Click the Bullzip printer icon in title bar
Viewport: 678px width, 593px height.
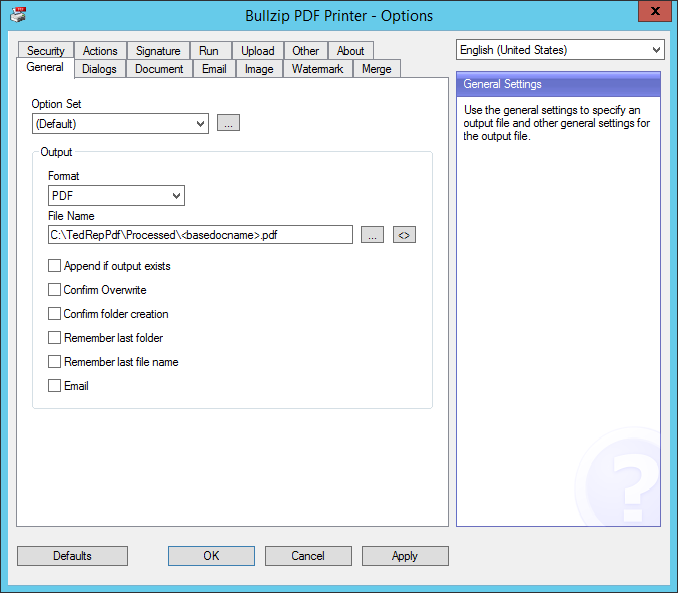[x=18, y=15]
